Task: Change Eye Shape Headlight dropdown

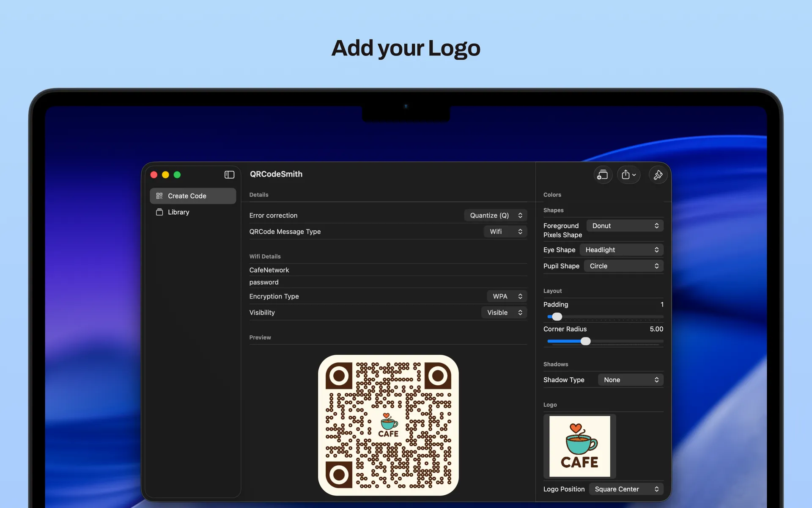Action: click(x=621, y=250)
